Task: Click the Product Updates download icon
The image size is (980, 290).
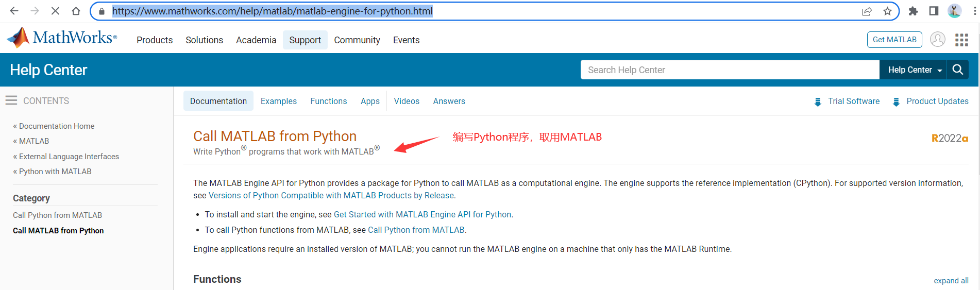Action: tap(896, 102)
